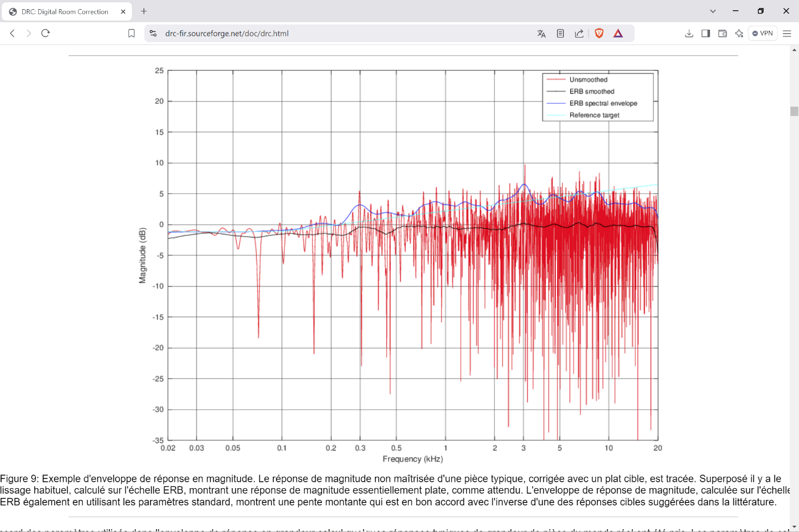Viewport: 799px width, 532px height.
Task: Reload the current page
Action: click(x=46, y=34)
